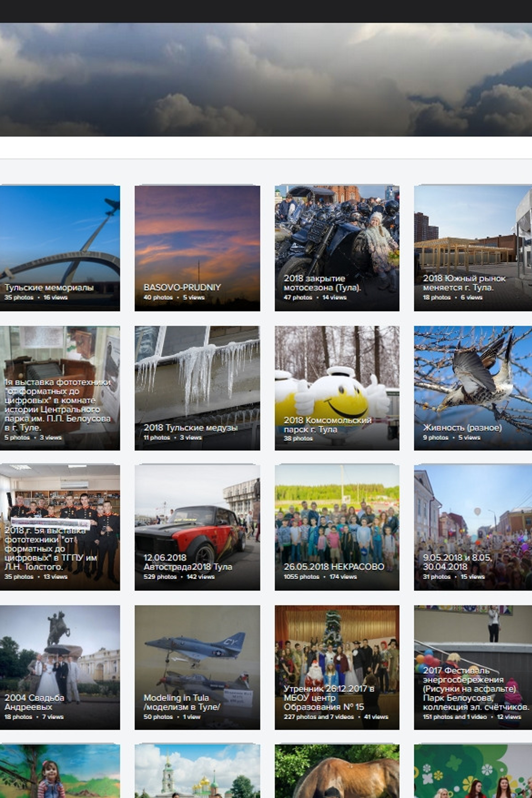Open 12.06.2018 Автострада2018 Тула album
The image size is (532, 798).
(197, 527)
